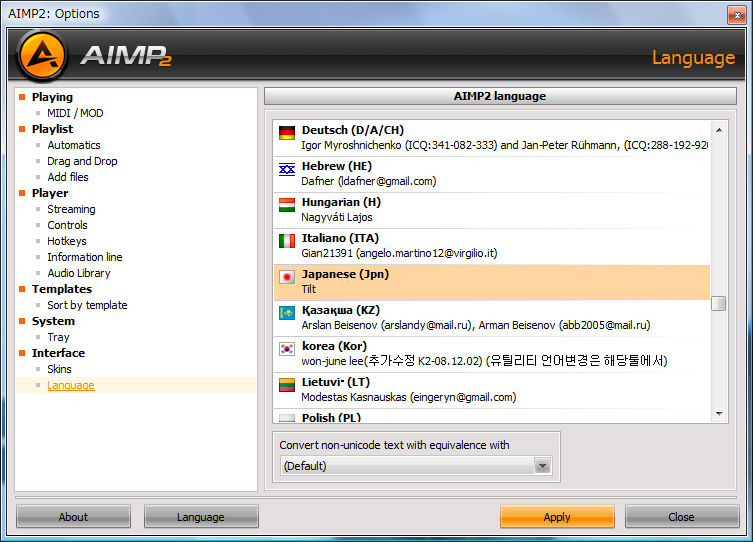Open the Playing settings section

pyautogui.click(x=52, y=97)
